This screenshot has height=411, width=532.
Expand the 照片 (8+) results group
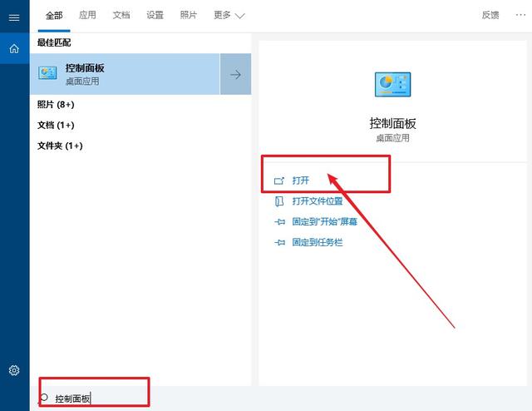click(x=56, y=104)
